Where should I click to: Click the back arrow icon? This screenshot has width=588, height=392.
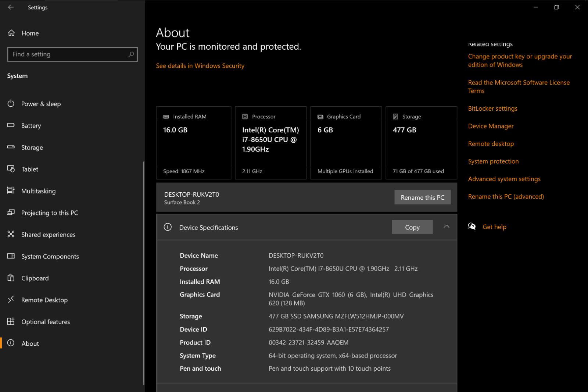pos(11,7)
